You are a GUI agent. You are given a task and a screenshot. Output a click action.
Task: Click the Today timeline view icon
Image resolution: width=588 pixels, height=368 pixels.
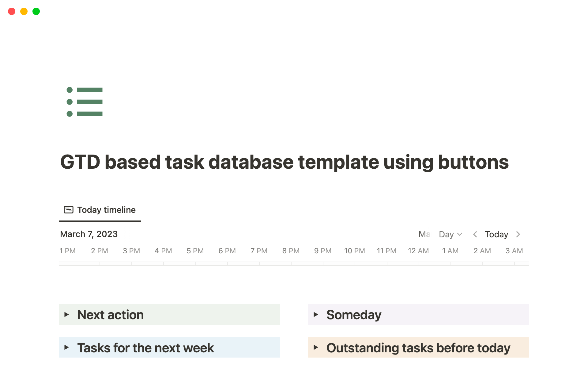[69, 209]
